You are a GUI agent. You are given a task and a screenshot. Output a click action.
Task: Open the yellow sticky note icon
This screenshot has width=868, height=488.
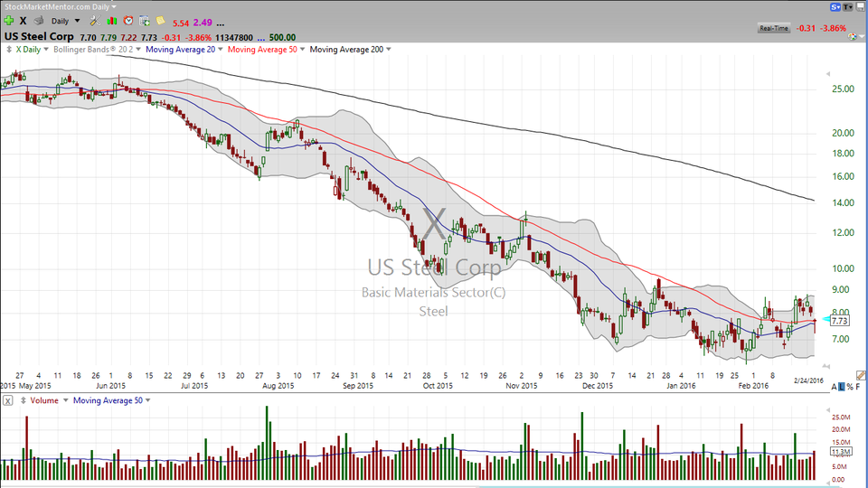coord(161,21)
